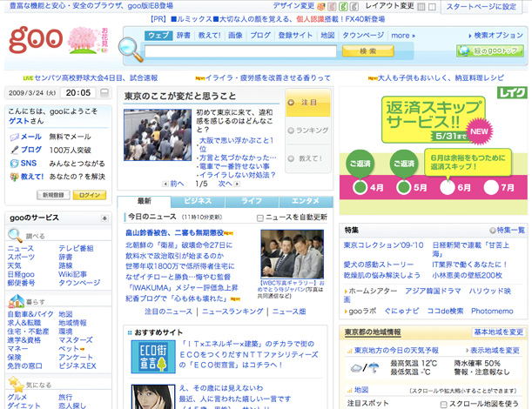This screenshot has height=409, width=532.
Task: Open the Tokyo crowd photo thumbnail
Action: 158,135
